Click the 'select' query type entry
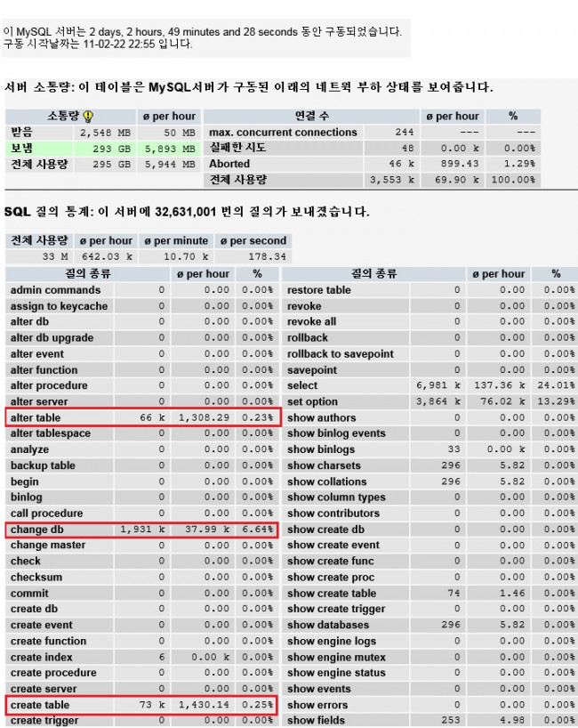The width and height of the screenshot is (578, 728). coord(302,385)
